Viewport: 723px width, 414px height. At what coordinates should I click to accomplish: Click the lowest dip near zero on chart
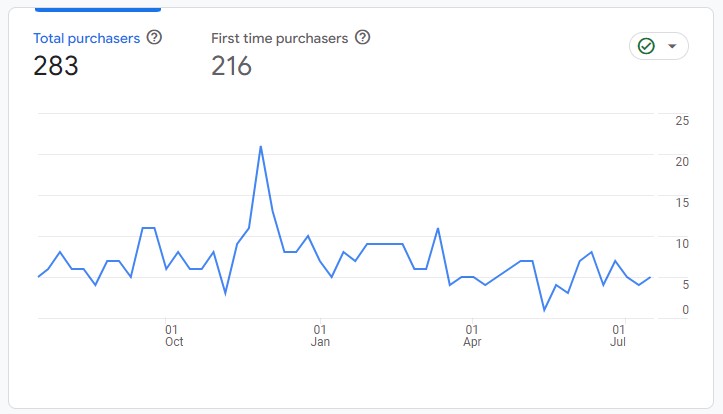(x=544, y=310)
